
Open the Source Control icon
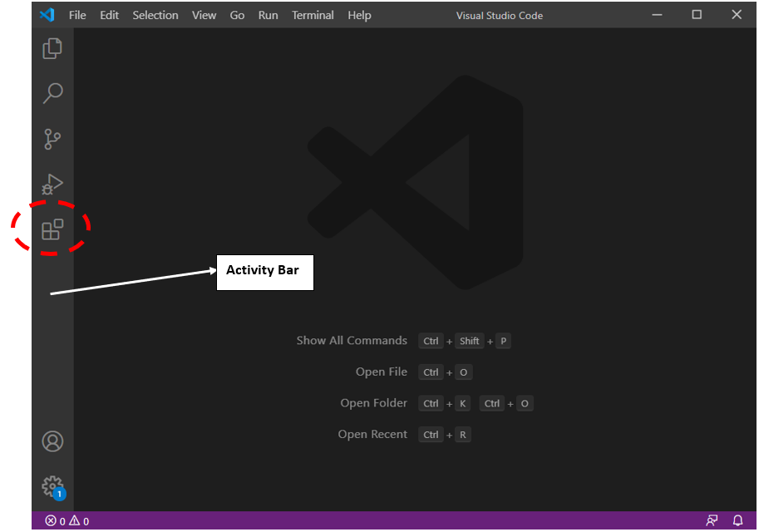(52, 139)
